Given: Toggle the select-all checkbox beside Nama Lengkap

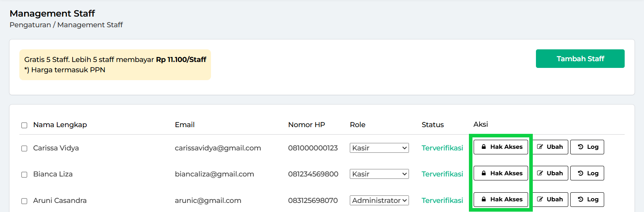Looking at the screenshot, I should coord(24,125).
